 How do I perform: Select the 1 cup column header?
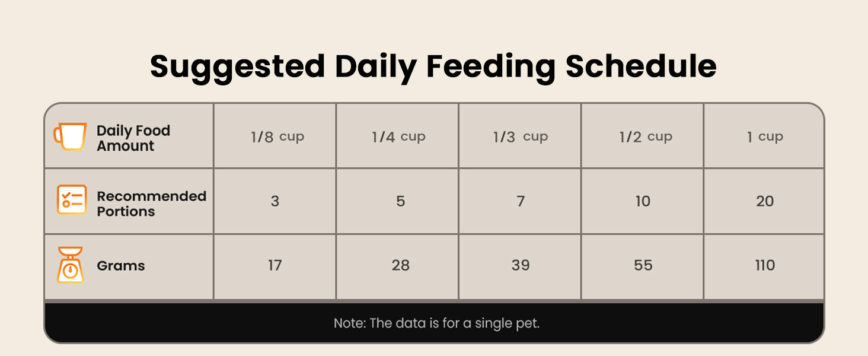pyautogui.click(x=765, y=137)
